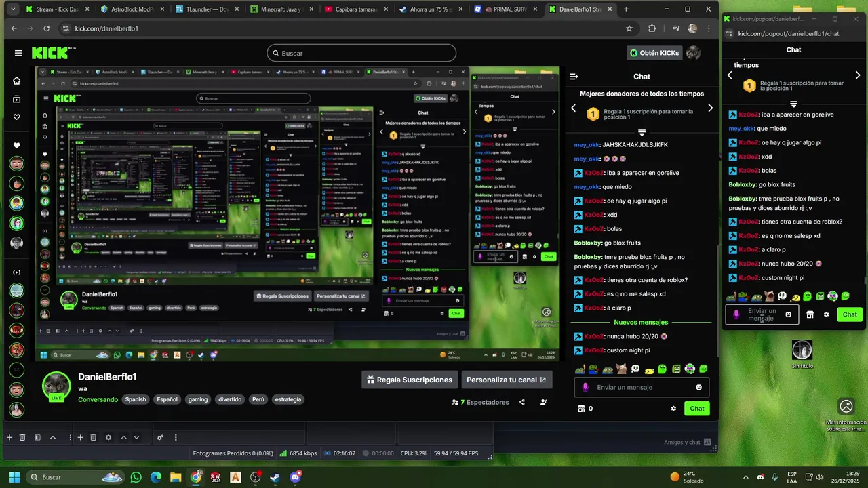Open WhatsApp from the taskbar
The image size is (868, 488).
coord(136,477)
